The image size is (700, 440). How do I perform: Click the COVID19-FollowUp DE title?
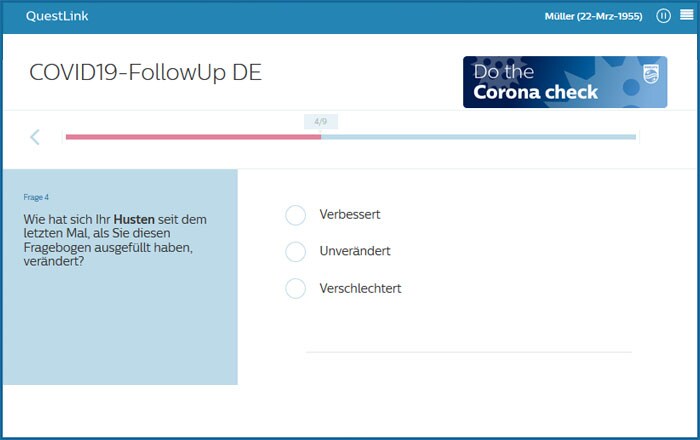coord(145,73)
